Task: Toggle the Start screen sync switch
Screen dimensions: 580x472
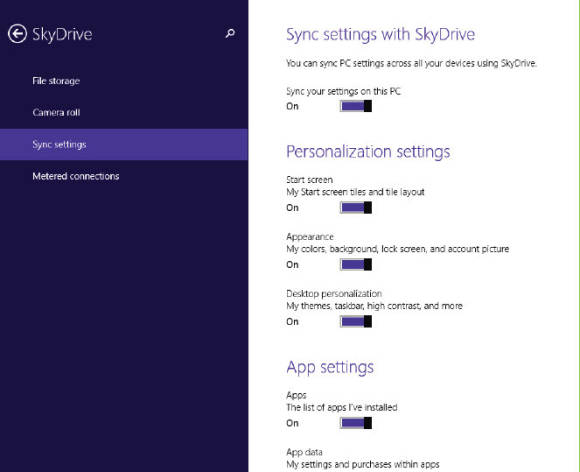Action: pos(356,208)
